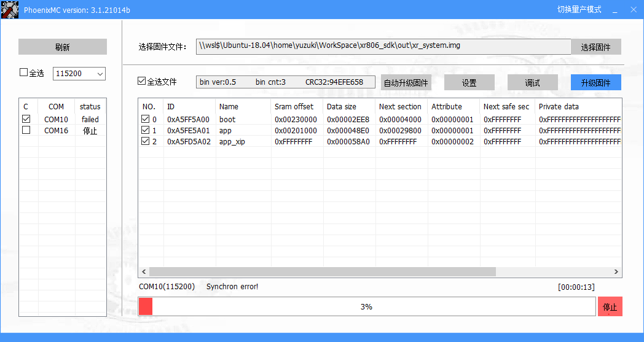Uncheck the boot section row checkbox
Image resolution: width=644 pixels, height=342 pixels.
pyautogui.click(x=145, y=119)
